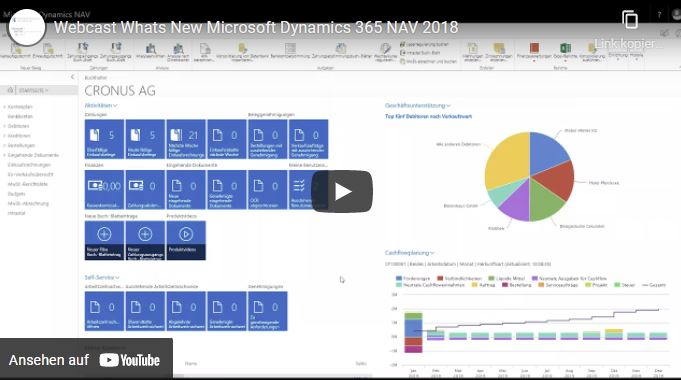The height and width of the screenshot is (380, 681).
Task: Select Budgets in the navigation pane
Action: click(17, 194)
